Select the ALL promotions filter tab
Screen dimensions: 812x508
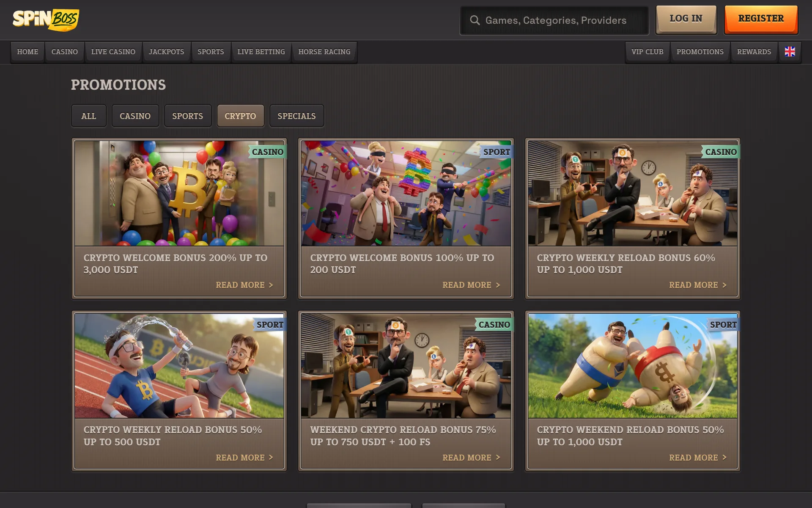89,116
